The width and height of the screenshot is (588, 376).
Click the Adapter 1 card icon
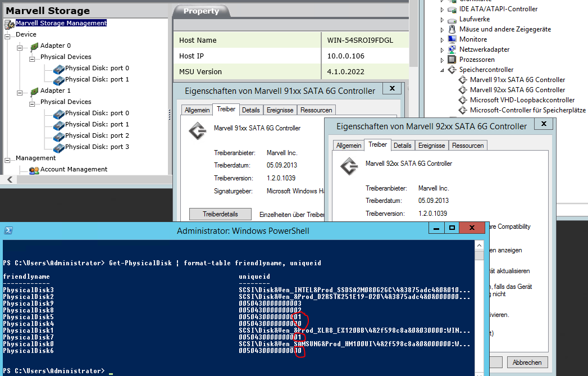click(x=34, y=92)
